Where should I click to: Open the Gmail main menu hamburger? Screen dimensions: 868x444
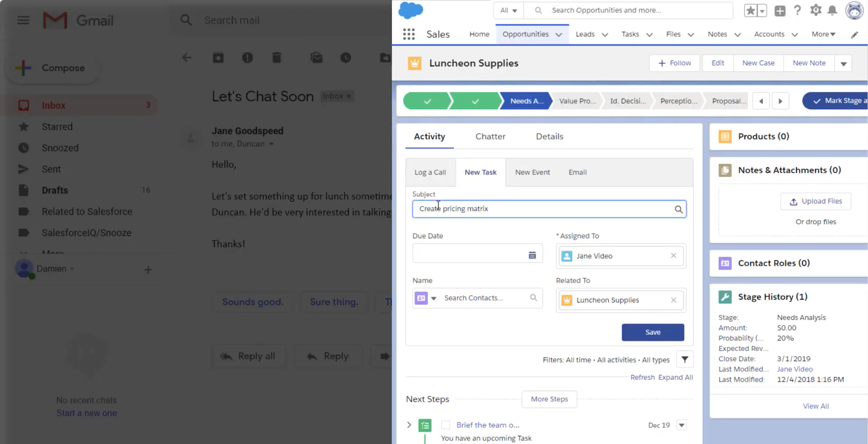[23, 20]
